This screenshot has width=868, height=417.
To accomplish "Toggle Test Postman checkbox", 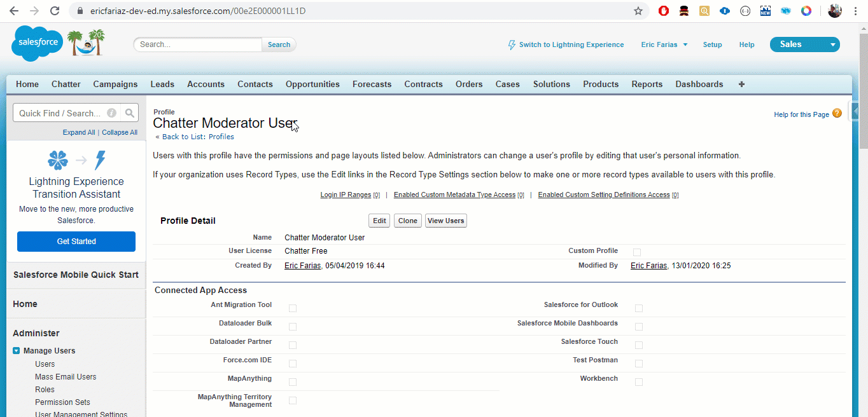I will click(x=639, y=364).
